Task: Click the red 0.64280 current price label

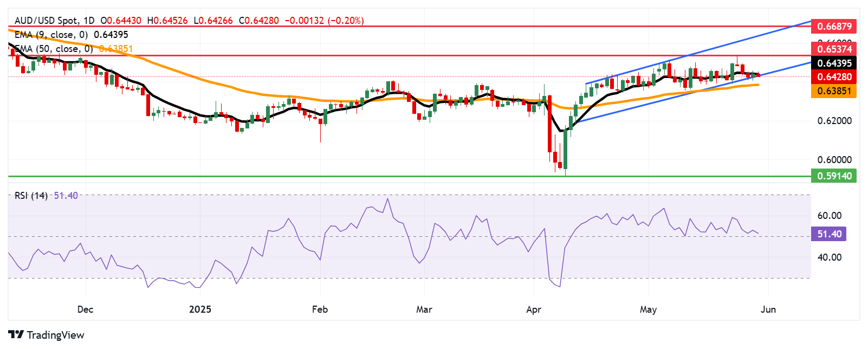Action: 834,77
